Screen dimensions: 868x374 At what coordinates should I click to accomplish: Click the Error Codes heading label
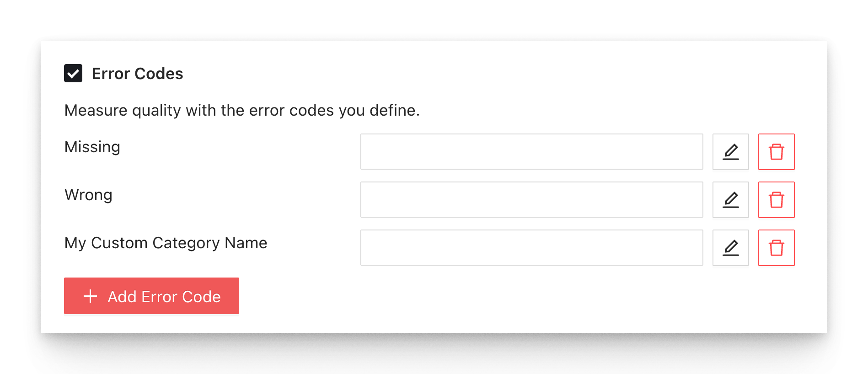tap(137, 74)
